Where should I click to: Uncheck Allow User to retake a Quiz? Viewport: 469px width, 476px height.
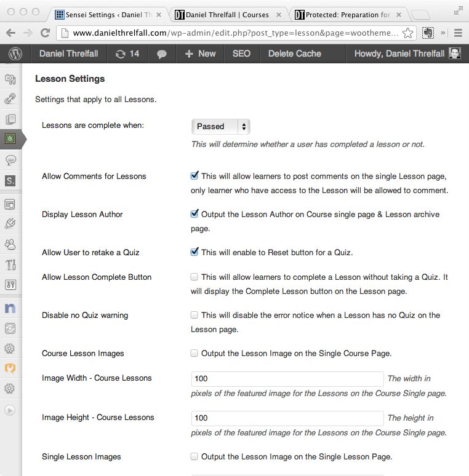pos(194,252)
